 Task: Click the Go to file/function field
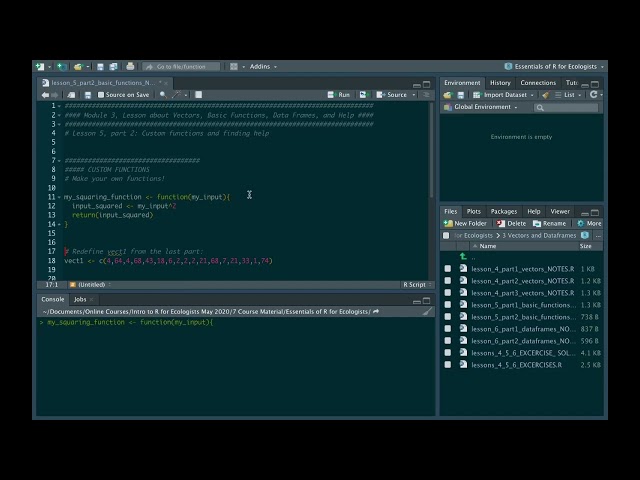pyautogui.click(x=181, y=67)
